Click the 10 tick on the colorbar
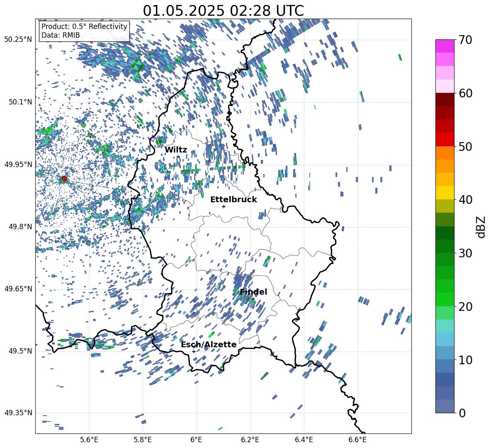 (x=465, y=360)
